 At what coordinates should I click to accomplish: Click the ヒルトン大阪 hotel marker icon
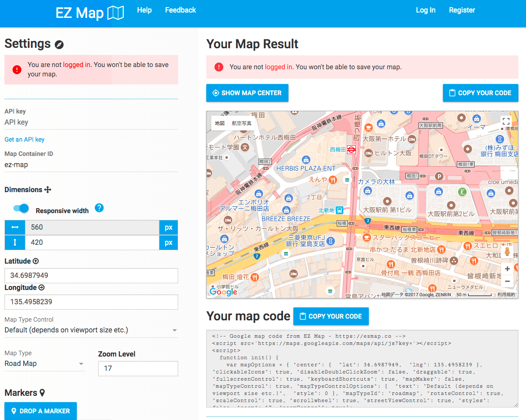(368, 153)
